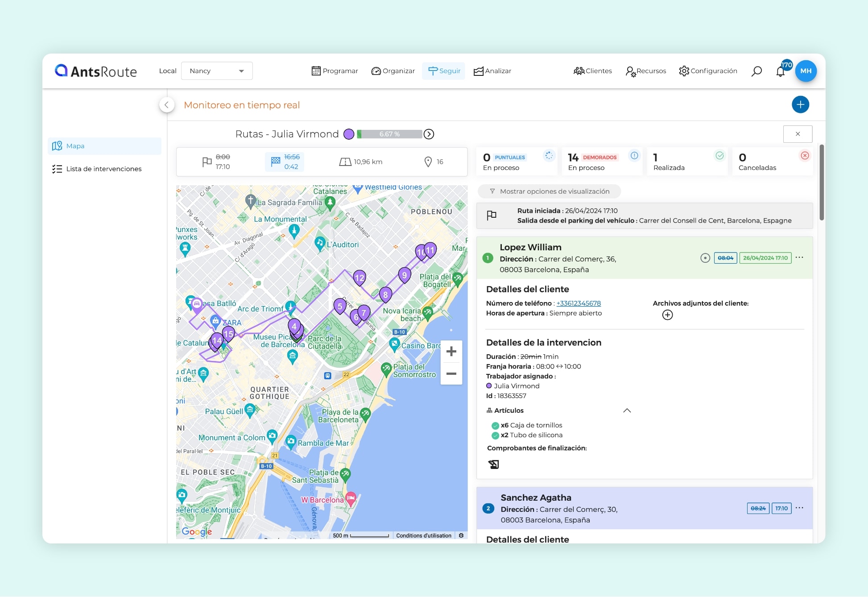Select the radio marker on Lopez William card

tap(705, 257)
